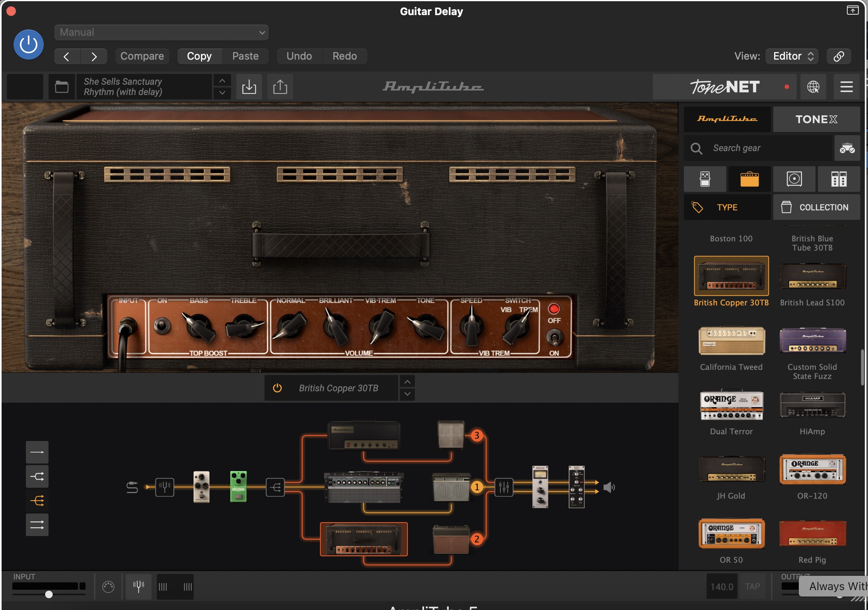868x610 pixels.
Task: Switch gear filter to COLLECTION
Action: tap(816, 207)
